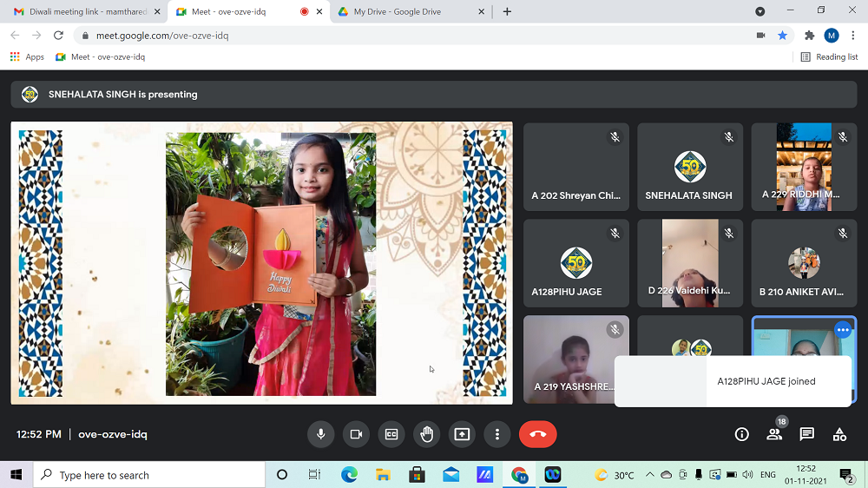Open meeting details info icon
Screen dimensions: 868x488
tap(741, 434)
